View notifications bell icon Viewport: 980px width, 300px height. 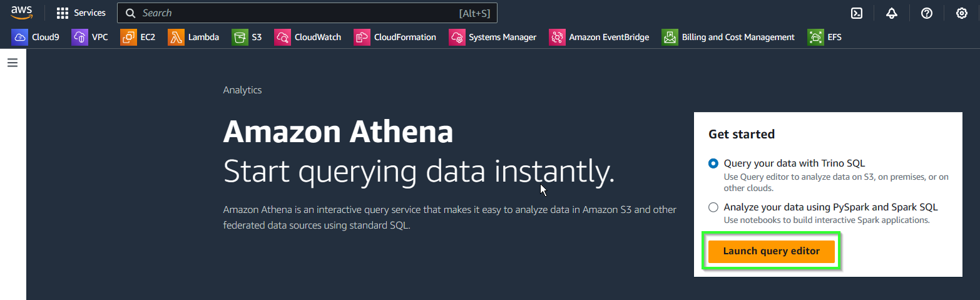click(x=892, y=13)
